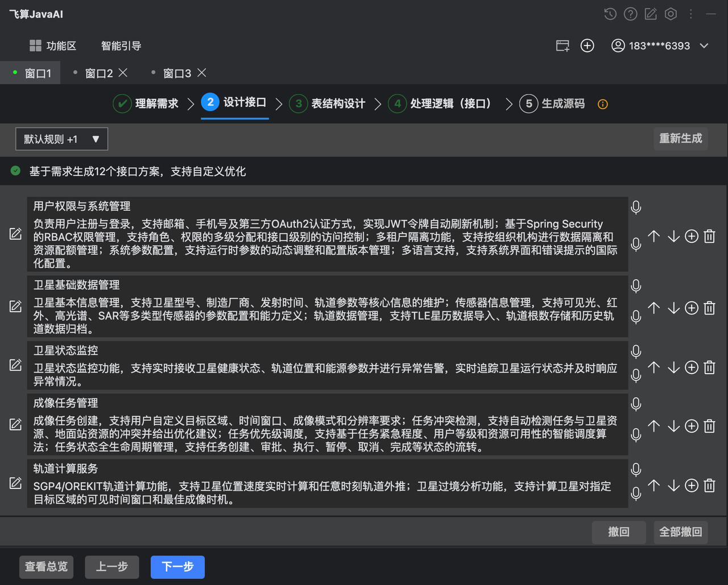Click the 基于需求生成12个接口方案 status message
Screen dimensions: 728x585
pyautogui.click(x=138, y=171)
